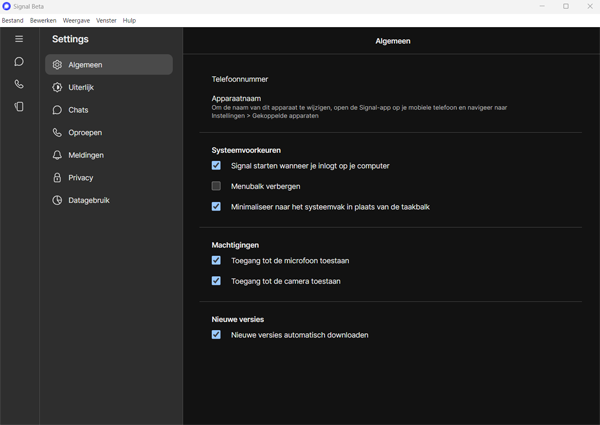
Task: Click the Settings title in the sidebar
Action: click(x=70, y=39)
